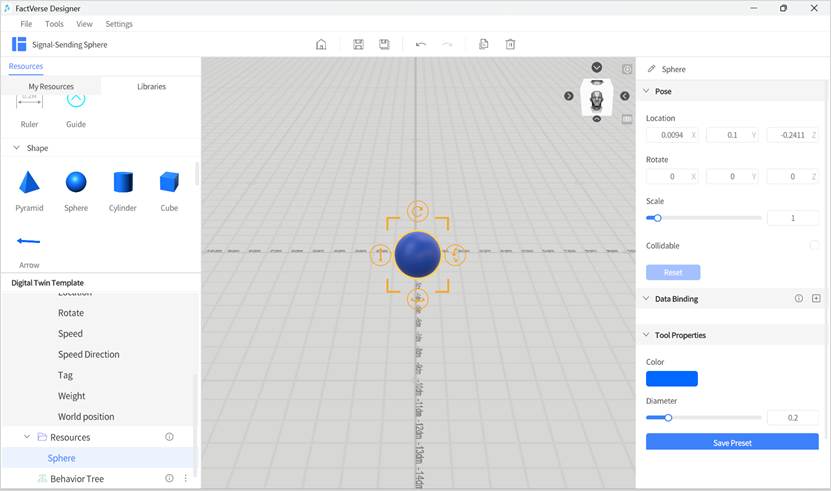The width and height of the screenshot is (831, 491).
Task: Open the File menu
Action: [26, 24]
